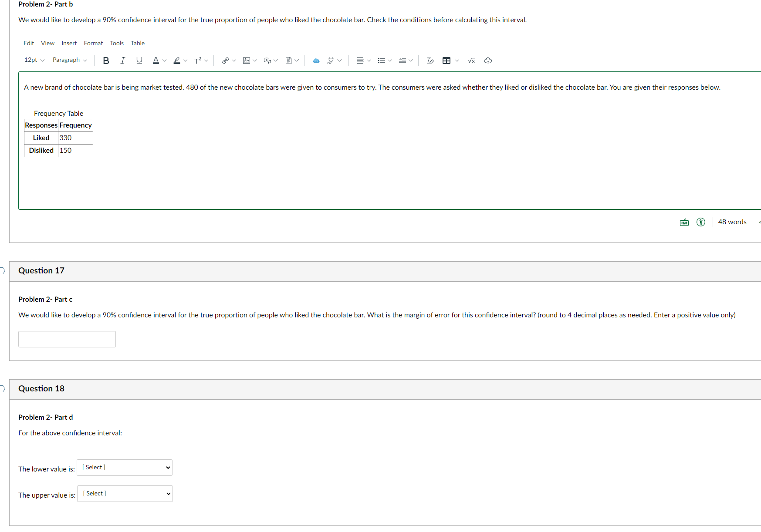Flag Question 18 with the marker icon
The width and height of the screenshot is (761, 532).
pos(2,389)
